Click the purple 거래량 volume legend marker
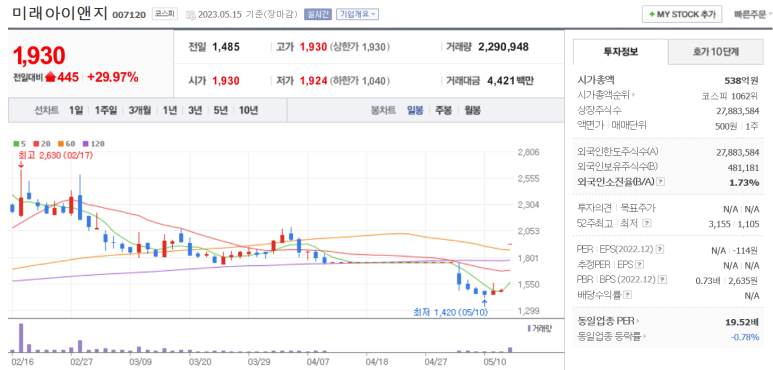This screenshot has height=370, width=773. pos(529,328)
